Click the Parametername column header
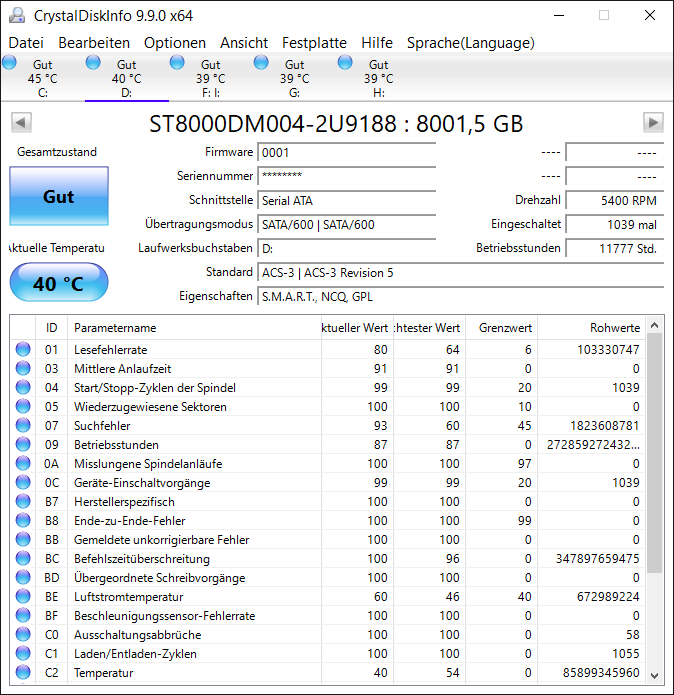Screen dimensions: 674x695 point(195,328)
